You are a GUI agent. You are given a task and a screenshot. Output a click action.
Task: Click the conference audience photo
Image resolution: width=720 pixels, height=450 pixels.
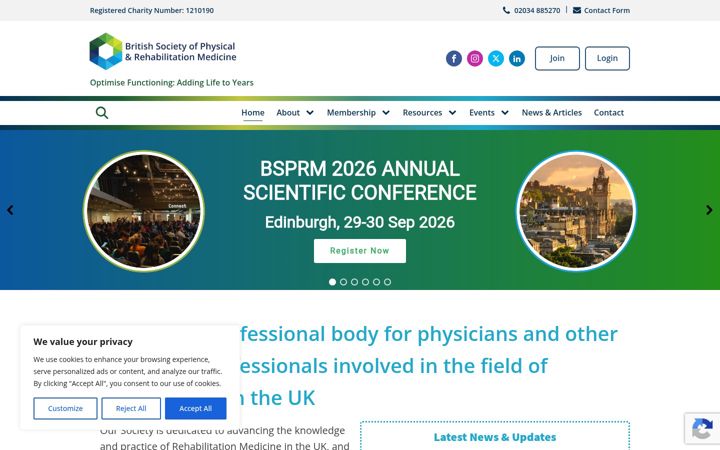(x=144, y=211)
